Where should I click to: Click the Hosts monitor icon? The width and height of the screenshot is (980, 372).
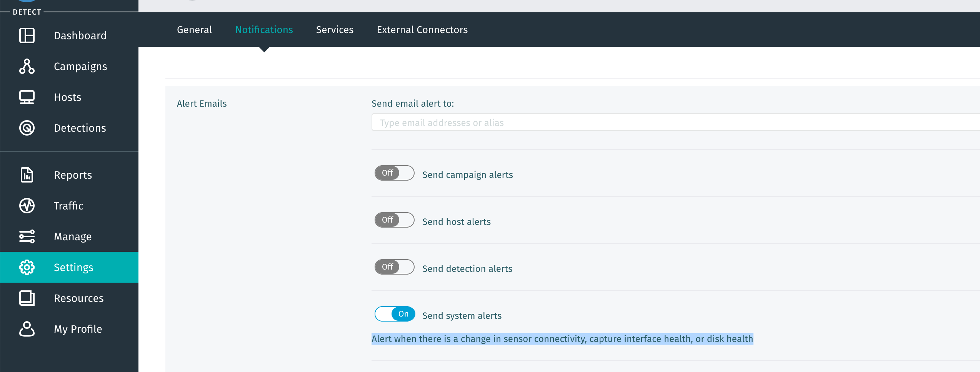pyautogui.click(x=27, y=97)
